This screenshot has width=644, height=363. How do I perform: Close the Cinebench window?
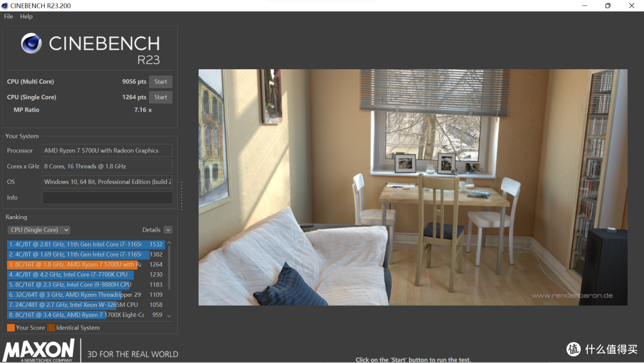click(x=631, y=6)
